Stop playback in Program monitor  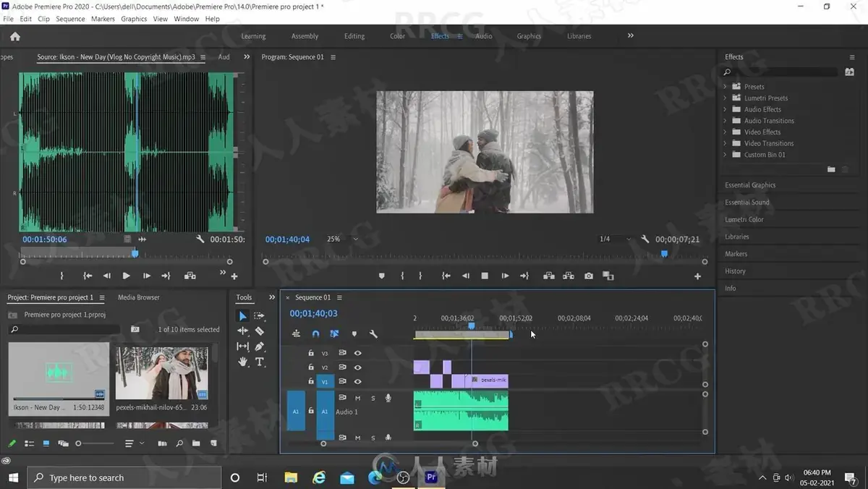tap(485, 276)
